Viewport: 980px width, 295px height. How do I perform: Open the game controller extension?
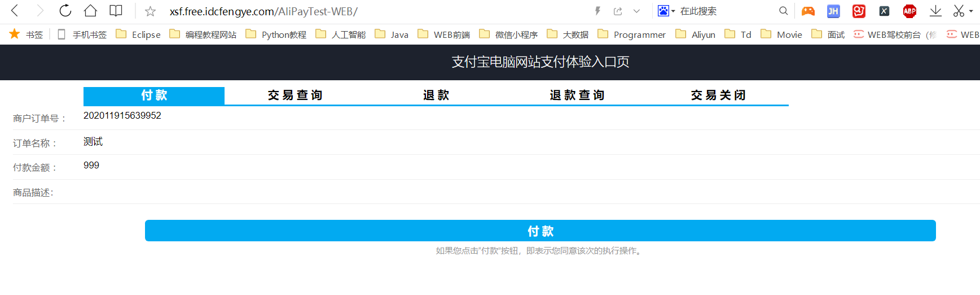click(x=808, y=11)
